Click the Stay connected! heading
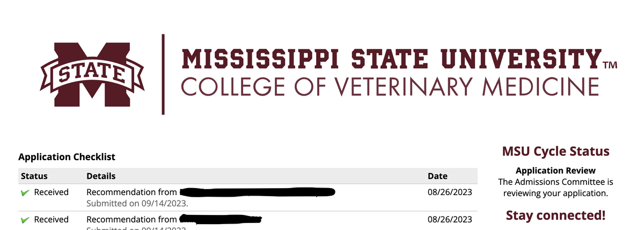The image size is (644, 230). pyautogui.click(x=555, y=215)
